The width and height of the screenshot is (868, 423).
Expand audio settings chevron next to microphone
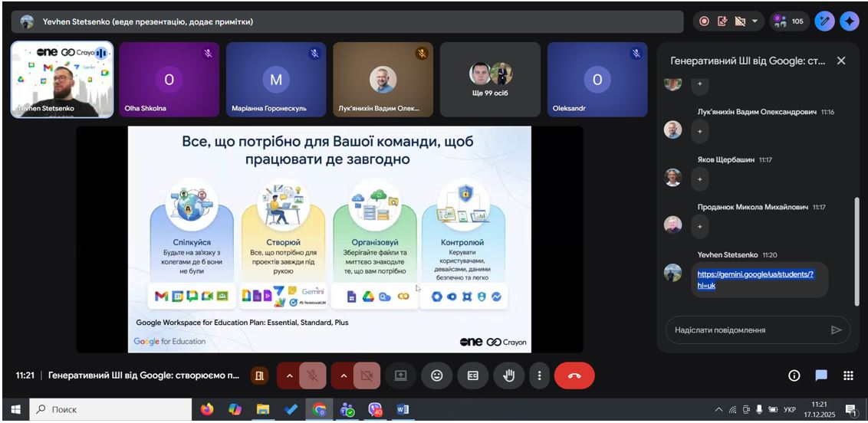click(x=289, y=375)
